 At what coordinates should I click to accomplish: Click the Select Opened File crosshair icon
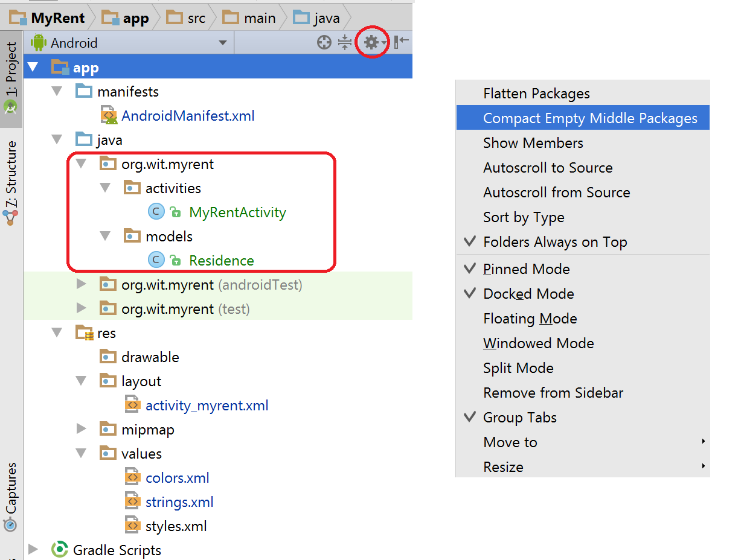324,42
